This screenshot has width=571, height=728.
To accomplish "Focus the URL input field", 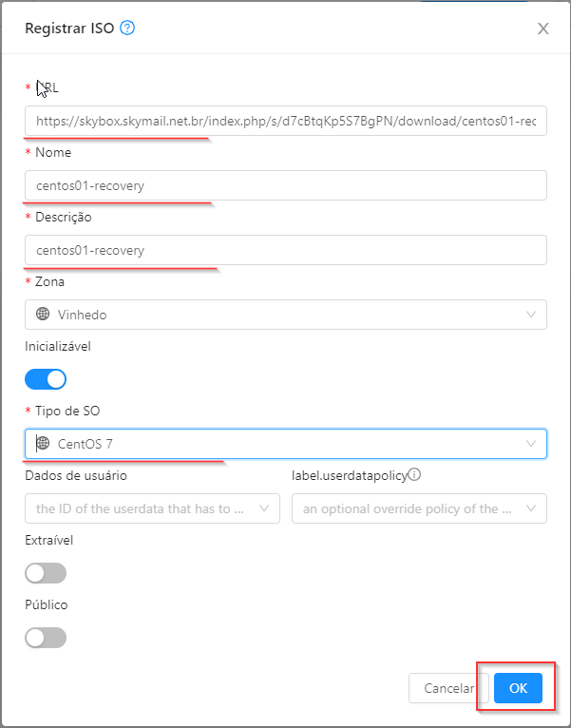I will (x=286, y=121).
